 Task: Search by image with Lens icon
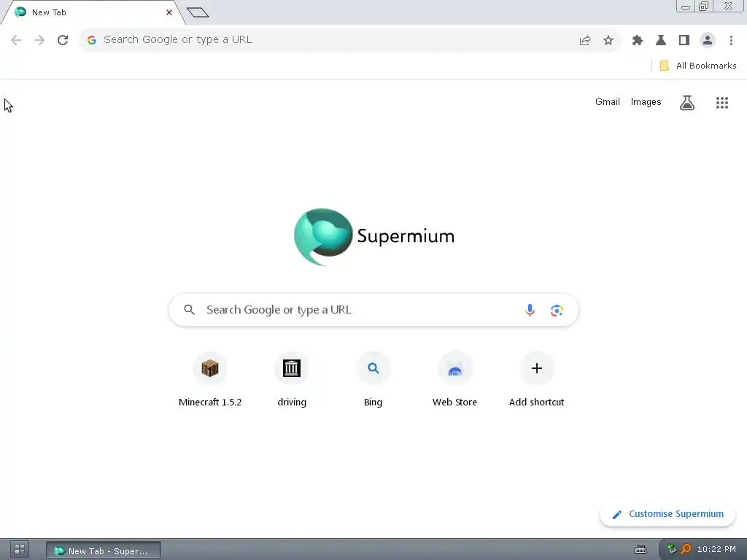point(557,311)
